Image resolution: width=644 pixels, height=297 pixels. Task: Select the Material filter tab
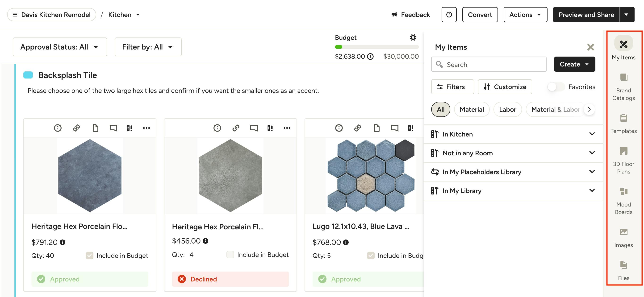[x=472, y=109]
